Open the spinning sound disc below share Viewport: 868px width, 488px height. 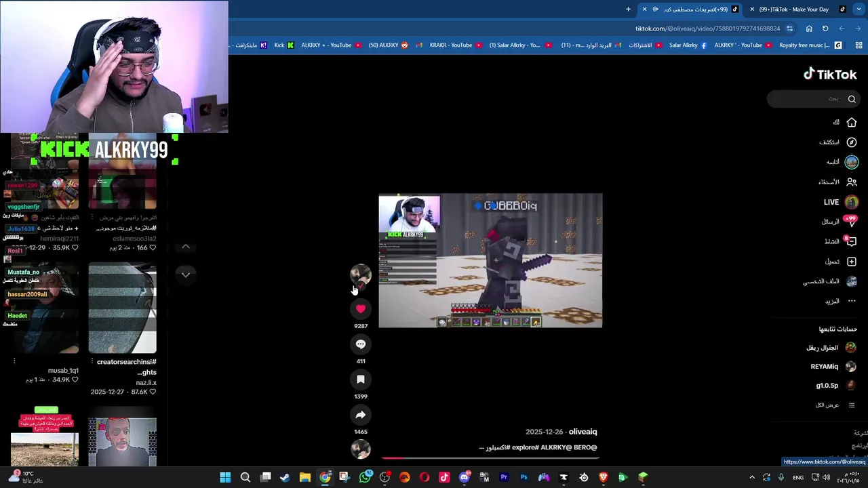(x=361, y=449)
